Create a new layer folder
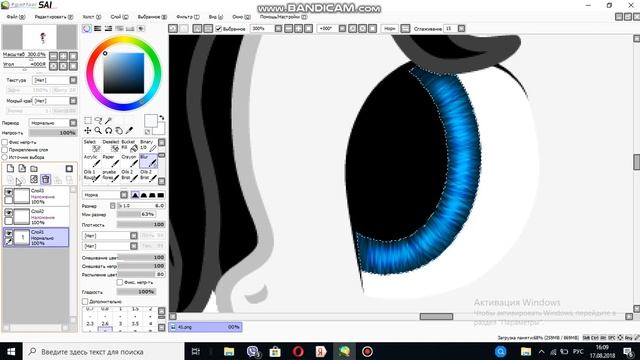Screen dimensions: 640x360 point(34,168)
